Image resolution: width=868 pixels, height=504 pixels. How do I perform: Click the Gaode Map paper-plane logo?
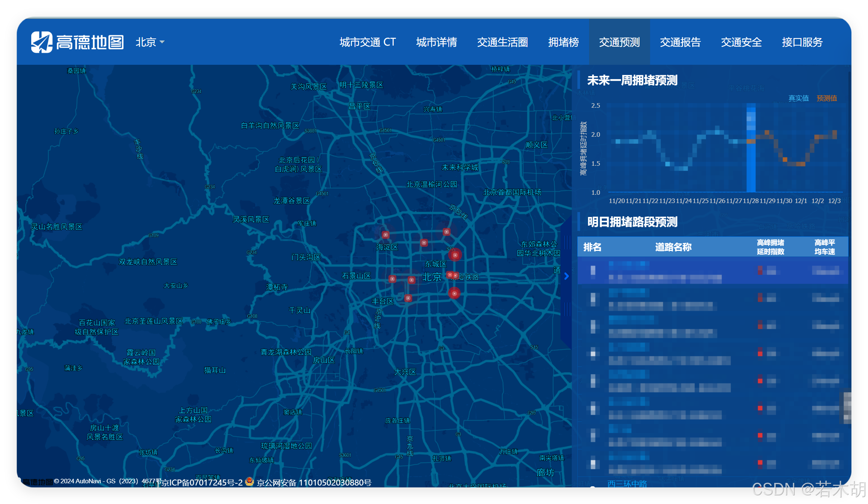(41, 42)
